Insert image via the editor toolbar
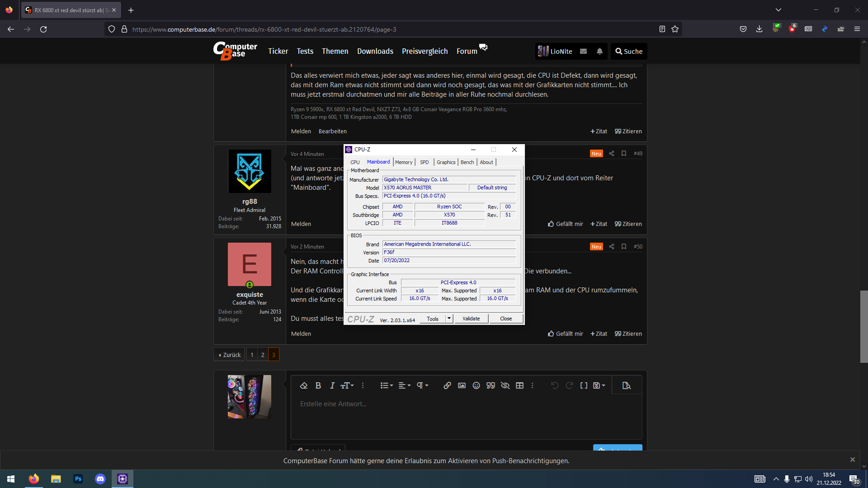Image resolution: width=868 pixels, height=488 pixels. (x=462, y=385)
